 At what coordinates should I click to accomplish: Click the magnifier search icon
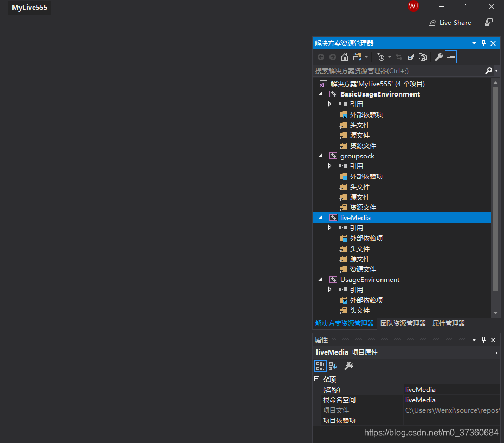489,71
